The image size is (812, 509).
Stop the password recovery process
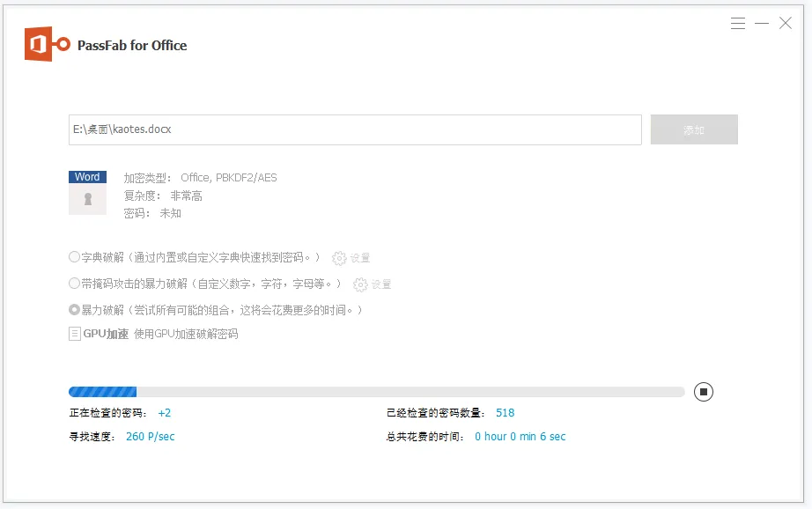coord(704,392)
